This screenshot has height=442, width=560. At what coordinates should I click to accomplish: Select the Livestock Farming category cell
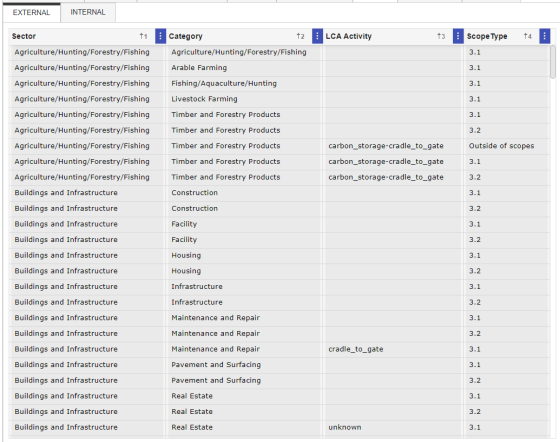coord(244,99)
